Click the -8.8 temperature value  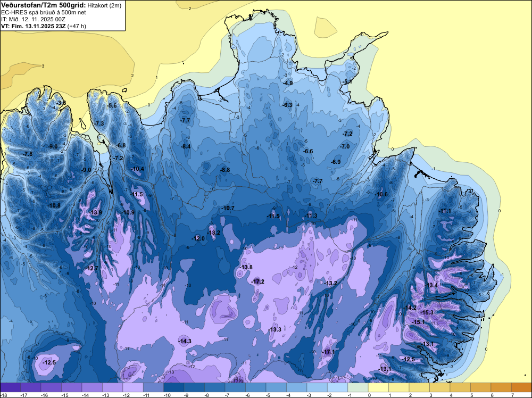[x=225, y=170]
